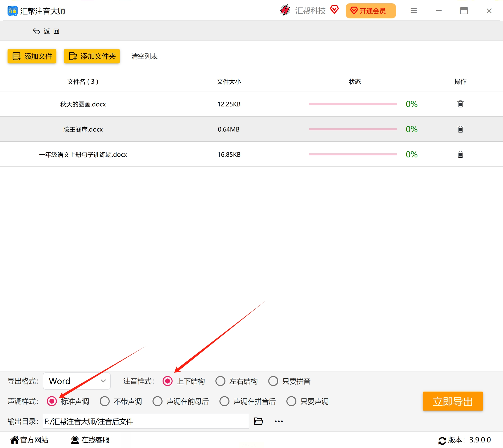
Task: Click 添加文件 button
Action: [32, 56]
